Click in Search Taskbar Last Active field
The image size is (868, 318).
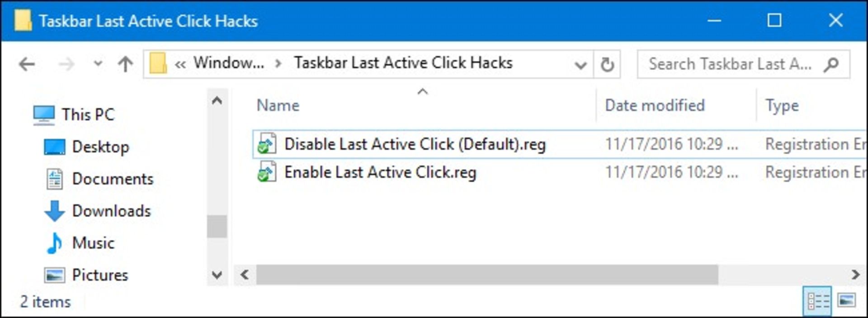coord(730,65)
